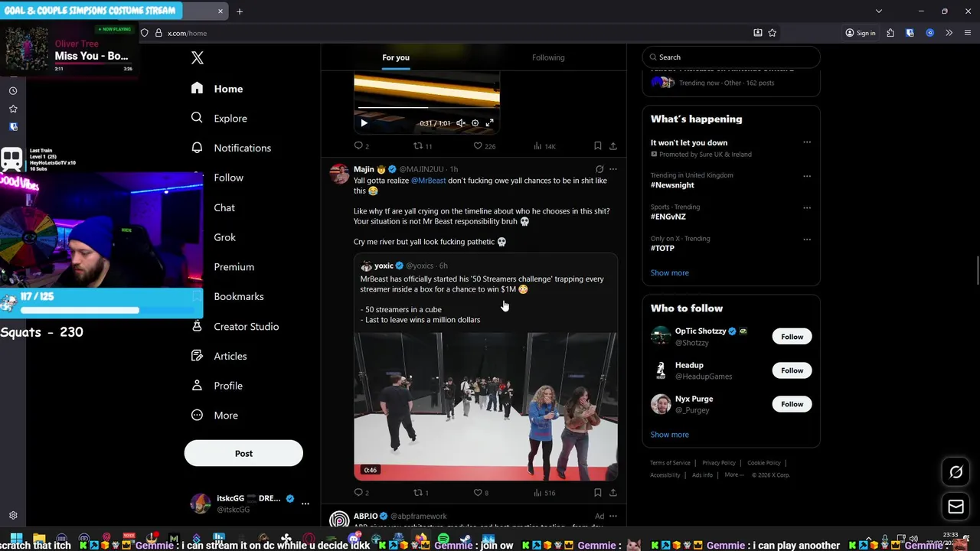Click the X logo in the sidebar
Viewport: 980px width, 551px height.
point(197,57)
